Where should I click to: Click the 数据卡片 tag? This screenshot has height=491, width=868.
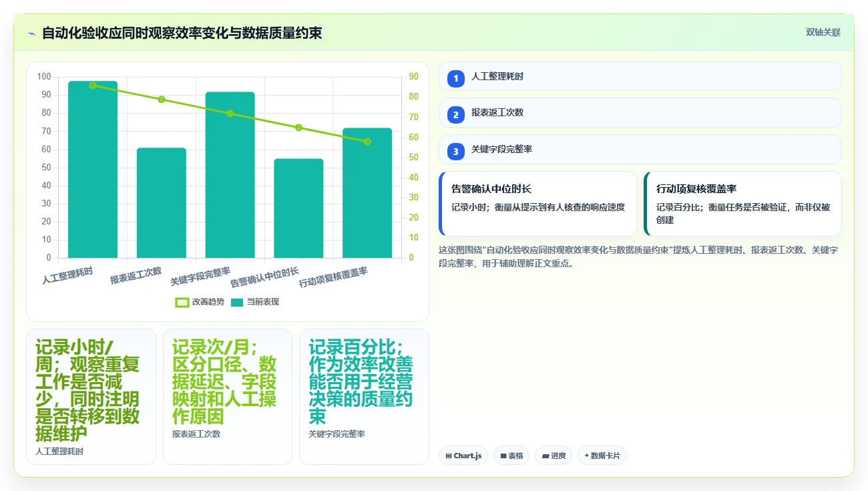[x=602, y=456]
